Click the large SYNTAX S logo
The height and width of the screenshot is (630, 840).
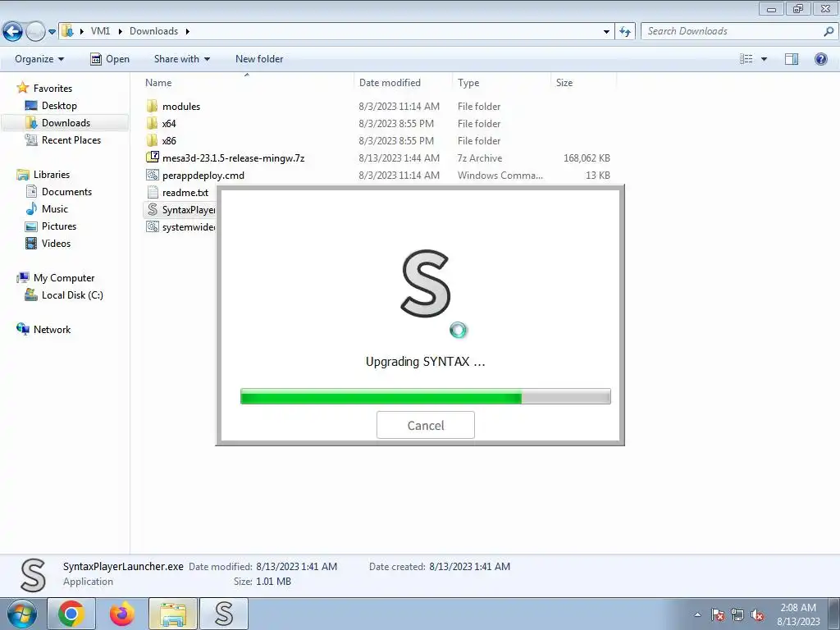(426, 283)
